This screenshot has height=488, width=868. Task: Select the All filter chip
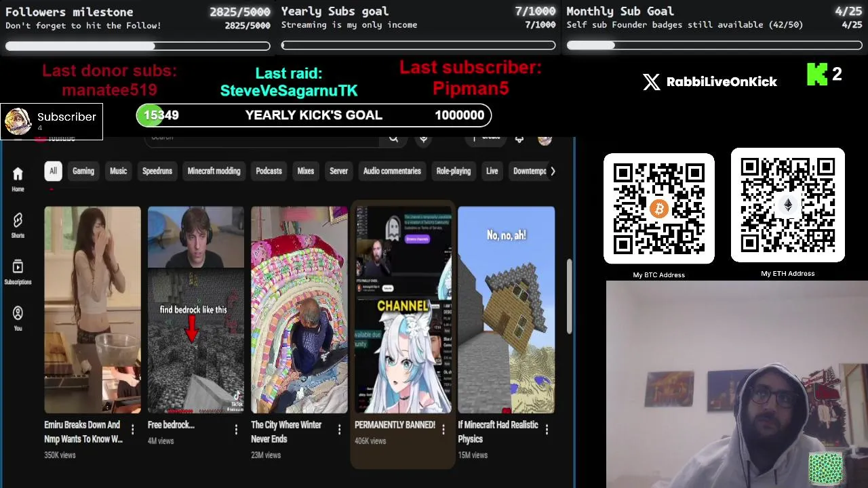53,171
